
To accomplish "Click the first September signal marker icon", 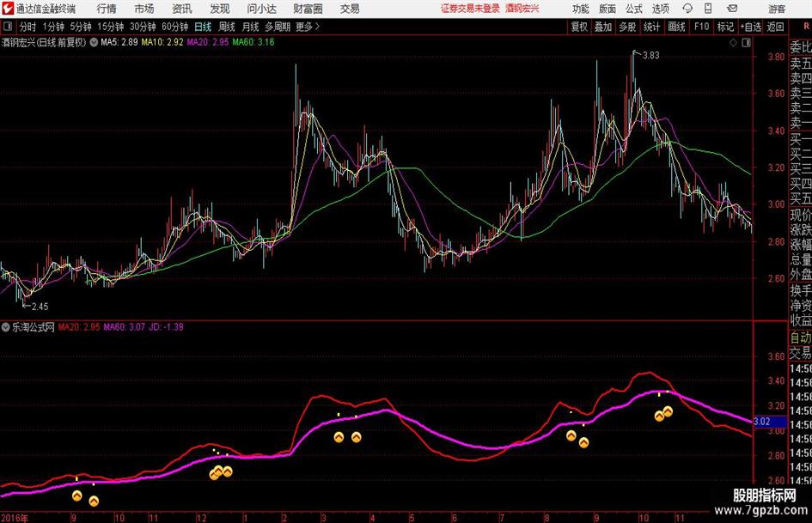I will coord(77,496).
